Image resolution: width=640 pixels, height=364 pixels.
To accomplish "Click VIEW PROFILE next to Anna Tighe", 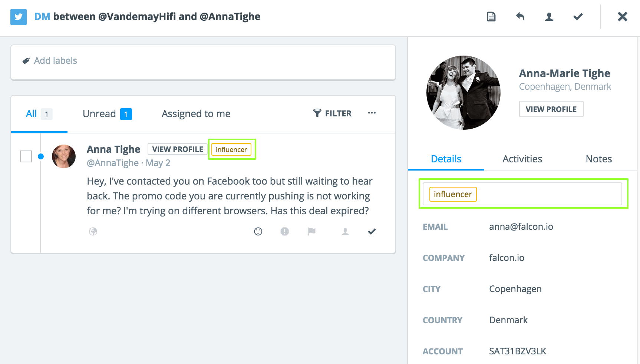I will point(178,149).
